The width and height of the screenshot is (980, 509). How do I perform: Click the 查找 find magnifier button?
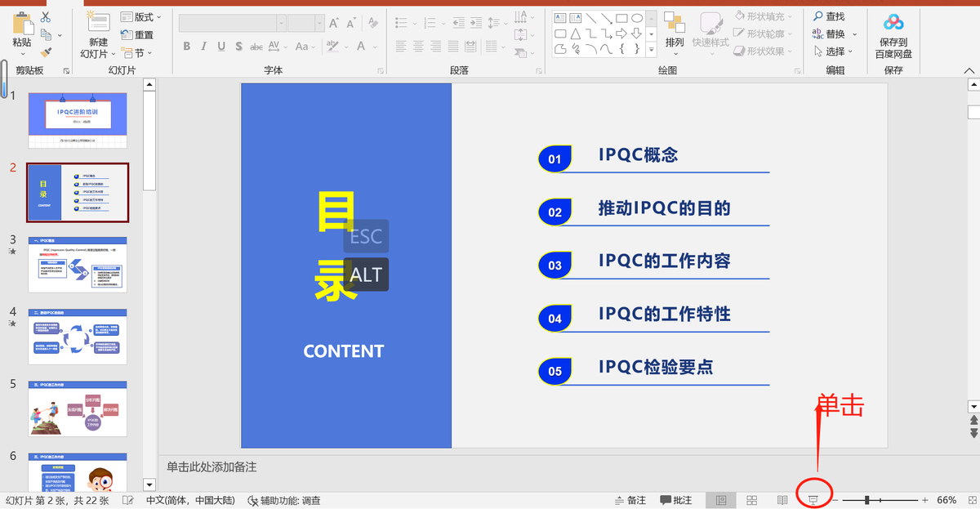point(829,16)
